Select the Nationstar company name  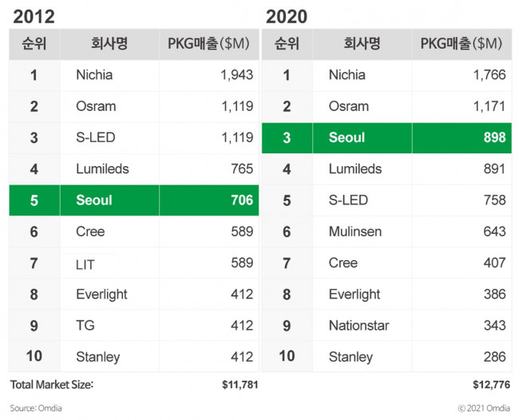[x=360, y=326]
